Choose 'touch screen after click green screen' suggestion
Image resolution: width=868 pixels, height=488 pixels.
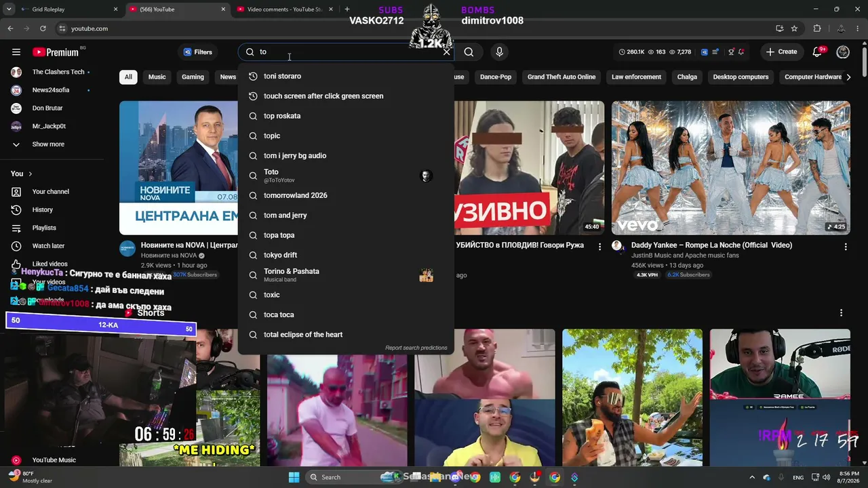(346, 96)
